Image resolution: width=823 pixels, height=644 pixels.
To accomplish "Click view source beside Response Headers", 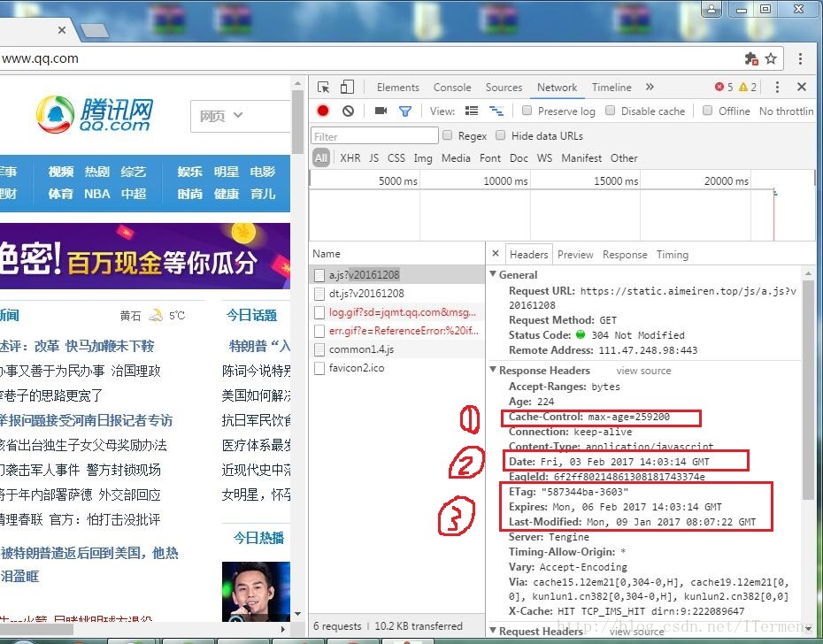I will (x=643, y=371).
